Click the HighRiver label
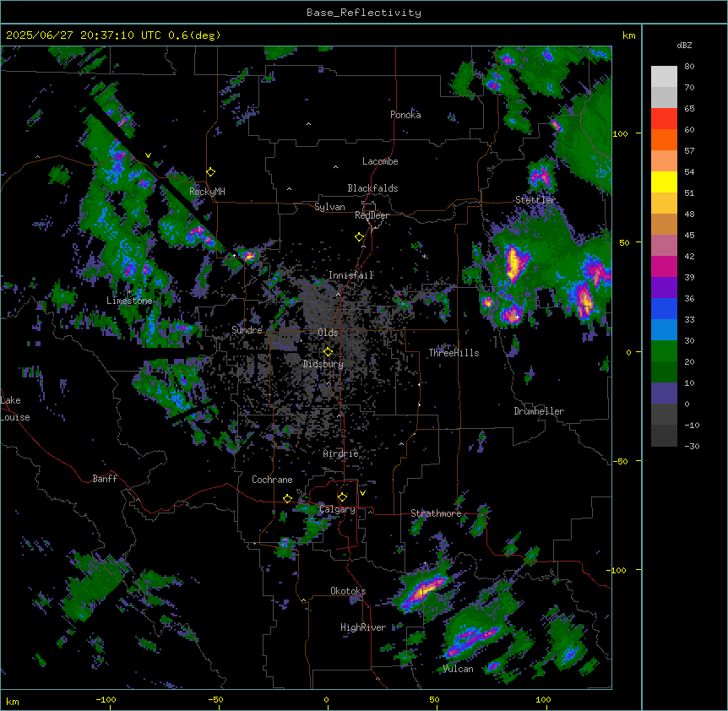Viewport: 728px width, 711px height. point(363,627)
